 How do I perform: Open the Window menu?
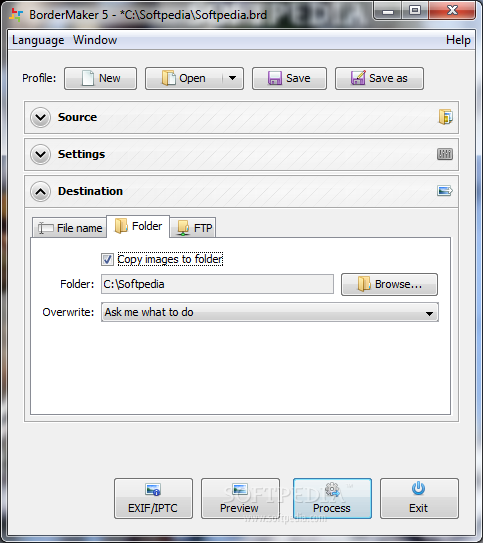click(x=95, y=40)
